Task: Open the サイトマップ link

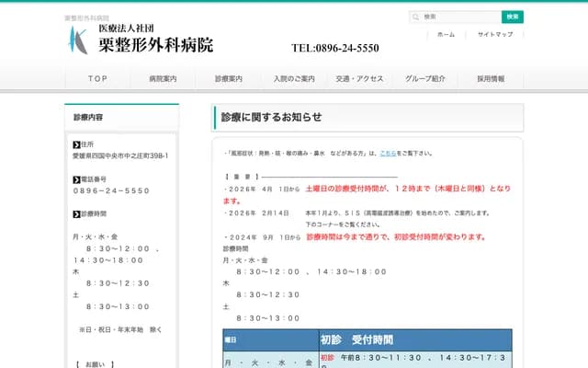Action: point(495,34)
